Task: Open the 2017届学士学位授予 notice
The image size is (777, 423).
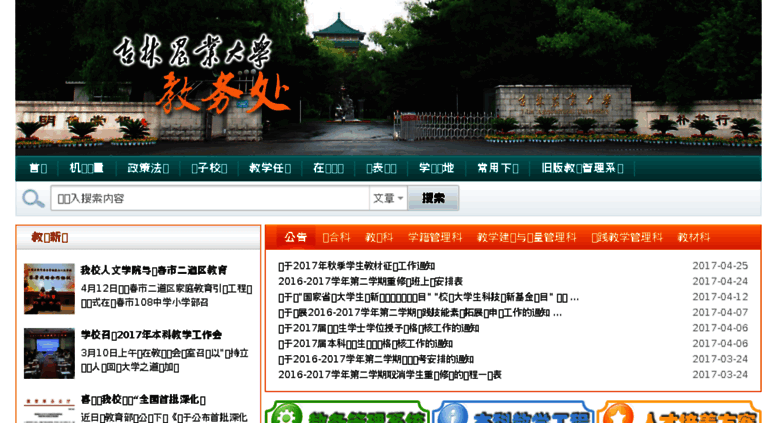Action: 379,328
